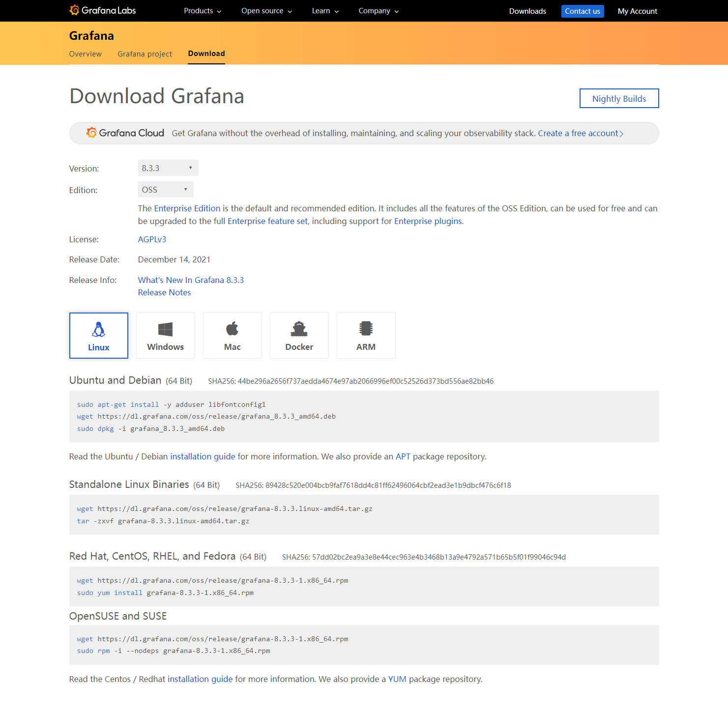Open Nightly Builds

(x=619, y=98)
